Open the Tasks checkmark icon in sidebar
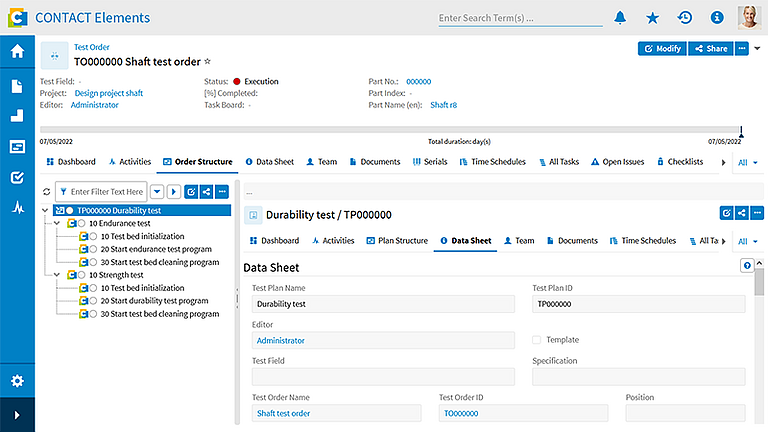This screenshot has height=432, width=768. pos(17,177)
